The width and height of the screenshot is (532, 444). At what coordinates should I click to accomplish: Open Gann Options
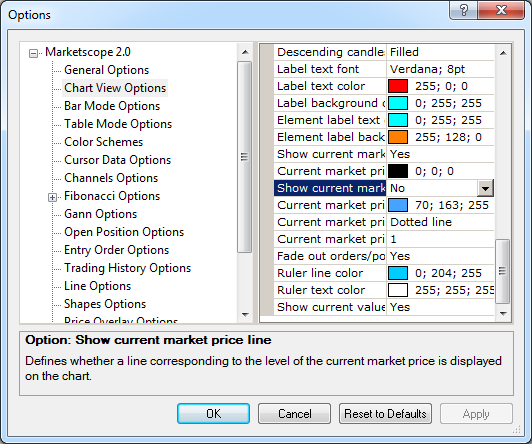pos(100,214)
